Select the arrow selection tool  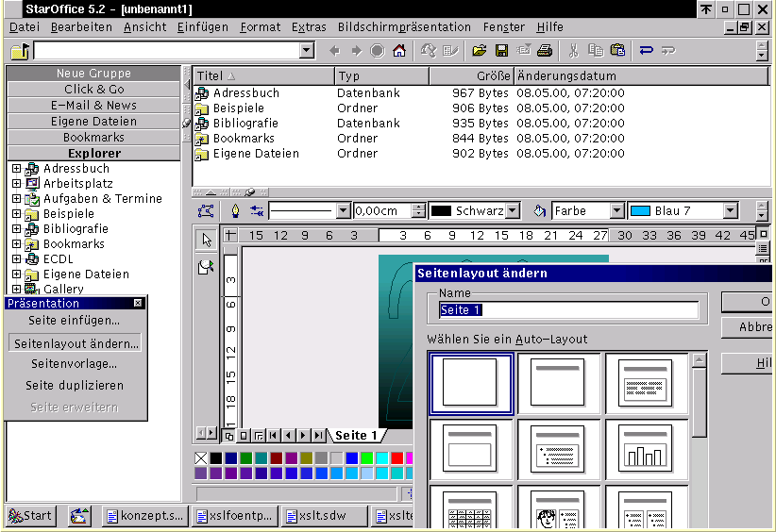pos(206,240)
